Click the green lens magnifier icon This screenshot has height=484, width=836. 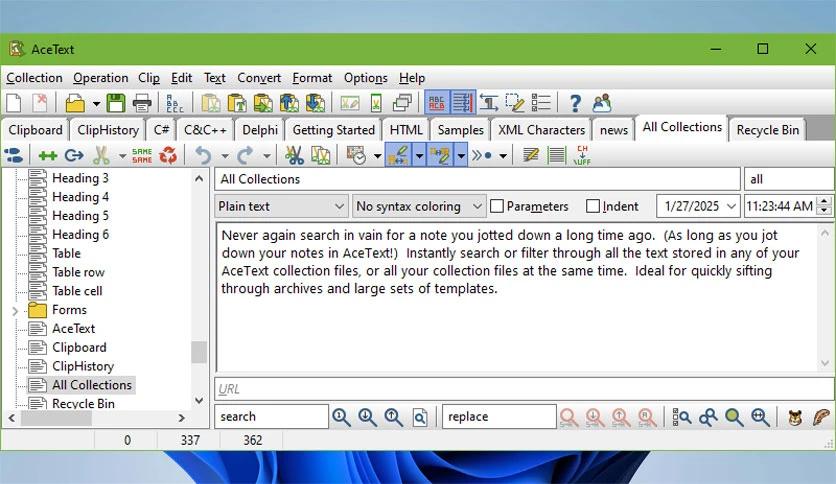click(x=734, y=417)
